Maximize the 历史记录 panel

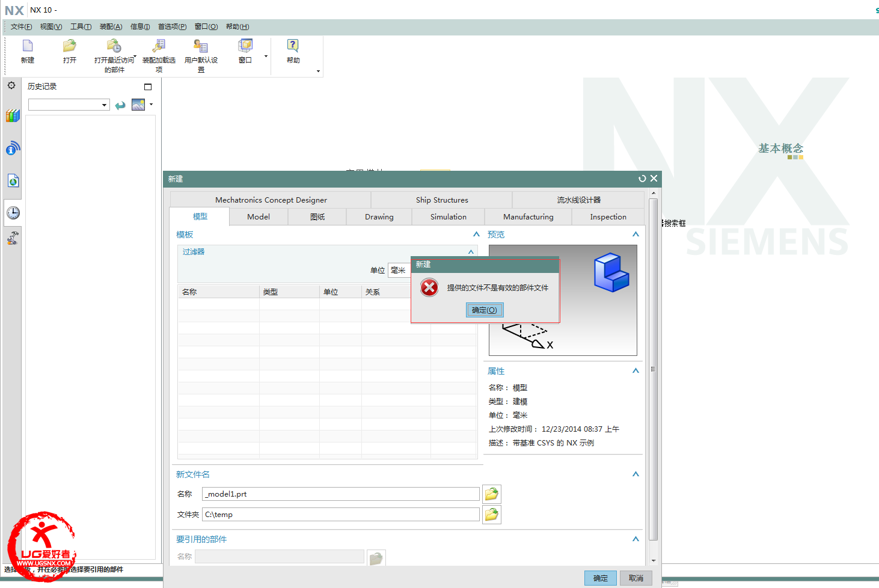pos(148,87)
